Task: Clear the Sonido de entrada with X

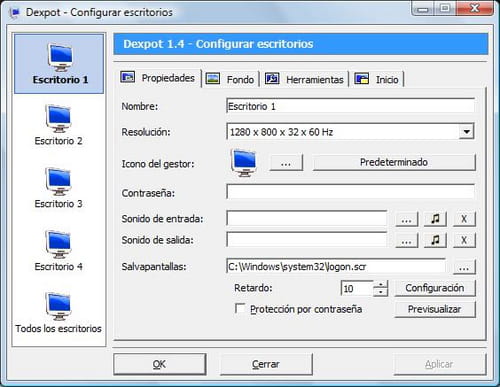Action: click(x=464, y=219)
